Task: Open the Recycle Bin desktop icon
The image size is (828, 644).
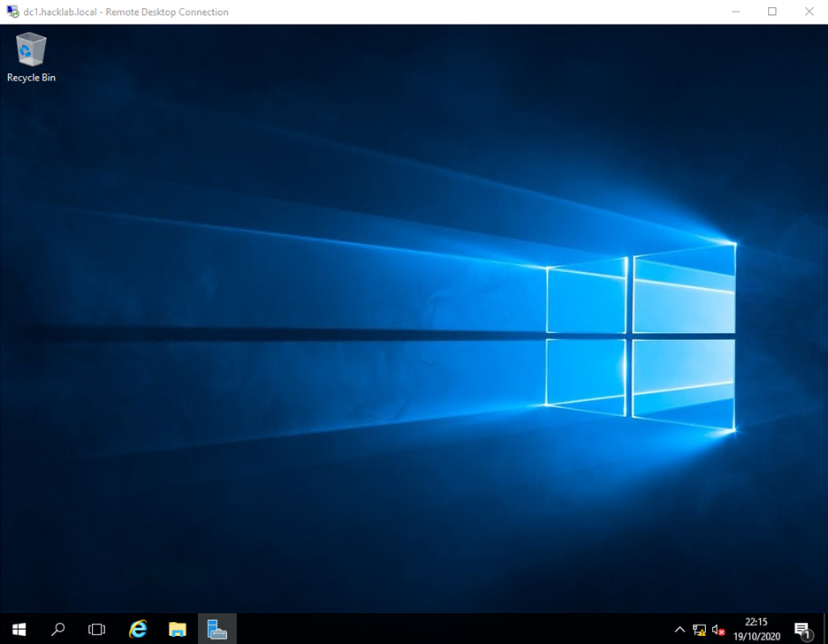Action: pyautogui.click(x=31, y=57)
